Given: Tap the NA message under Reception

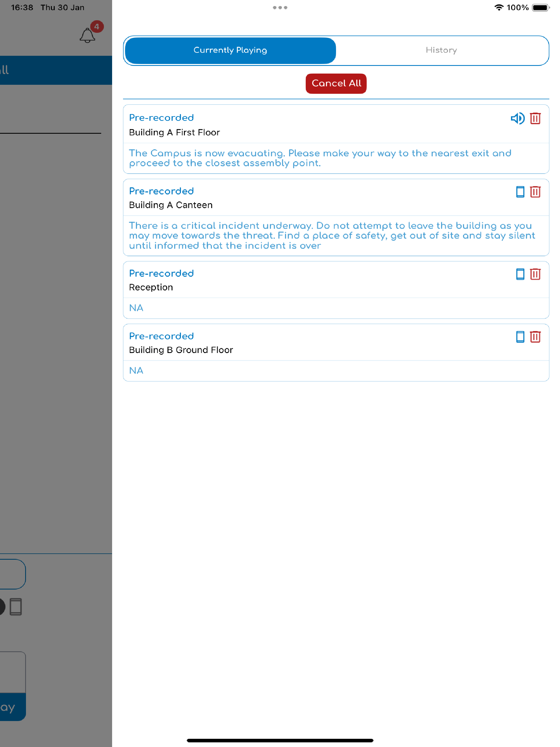Looking at the screenshot, I should tap(136, 308).
